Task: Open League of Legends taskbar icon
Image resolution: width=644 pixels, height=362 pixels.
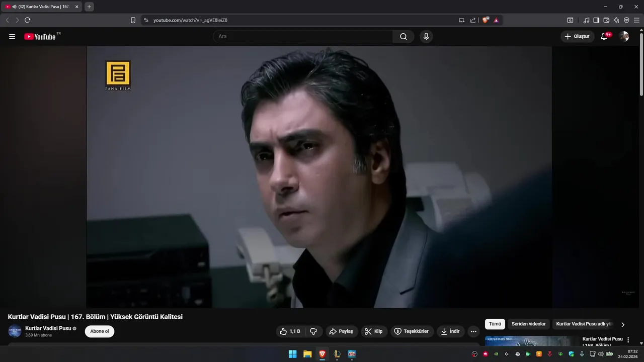Action: point(337,354)
